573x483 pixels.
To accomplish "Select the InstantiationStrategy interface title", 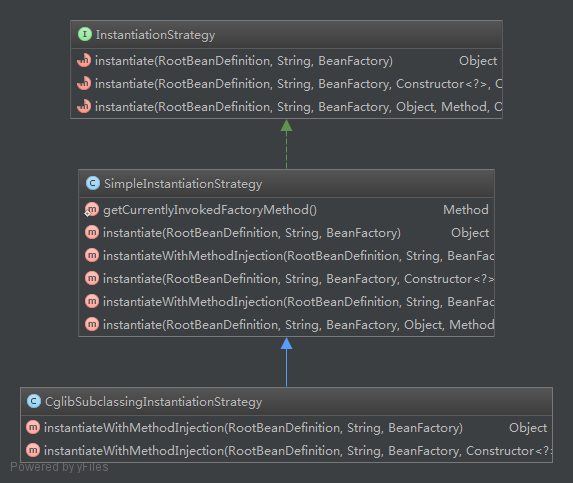I will click(x=155, y=35).
